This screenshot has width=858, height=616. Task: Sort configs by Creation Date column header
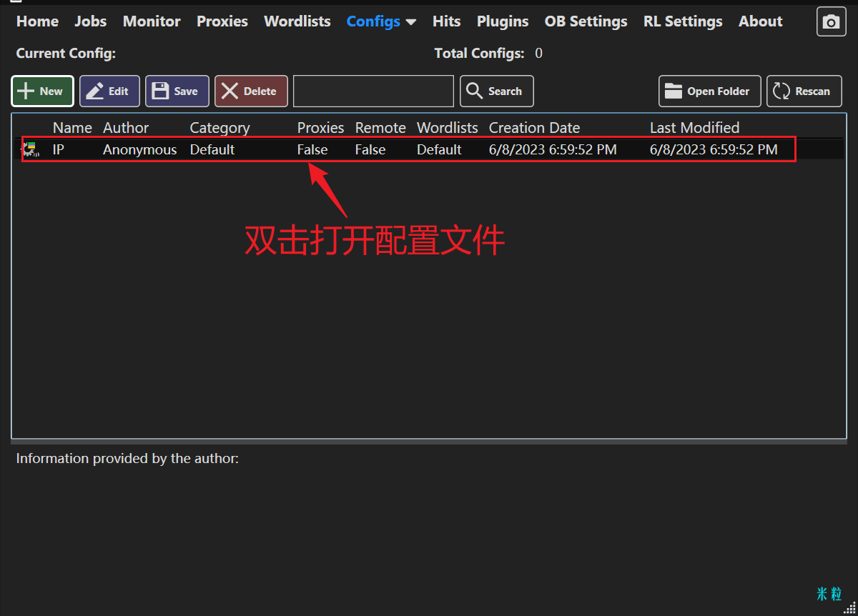click(x=534, y=128)
